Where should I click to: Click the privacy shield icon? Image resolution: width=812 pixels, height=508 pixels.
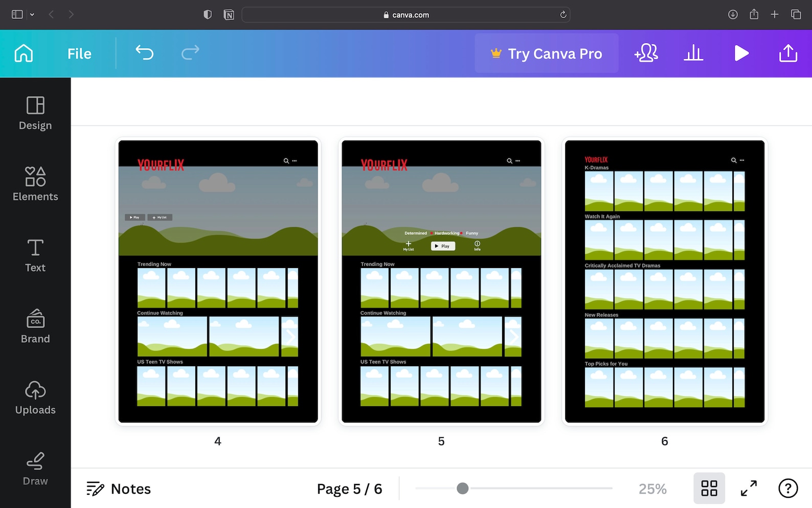(x=208, y=14)
